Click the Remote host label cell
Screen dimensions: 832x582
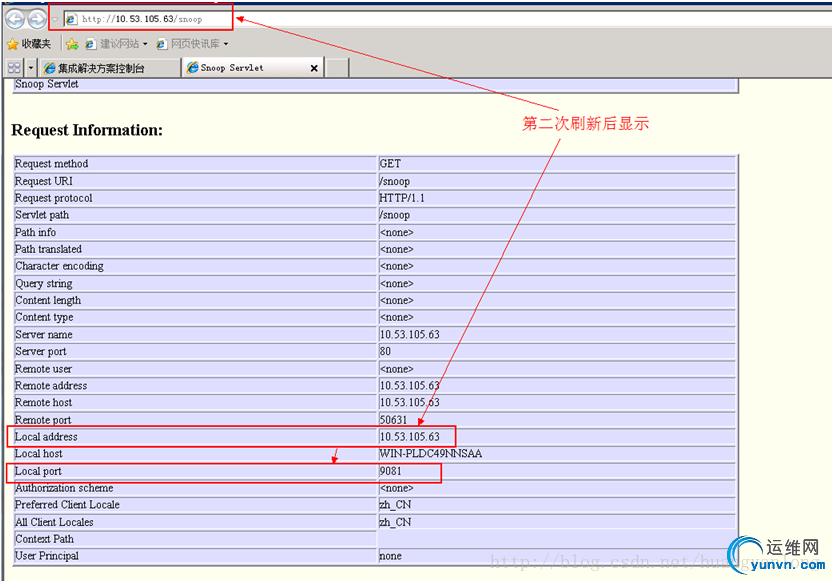point(195,403)
